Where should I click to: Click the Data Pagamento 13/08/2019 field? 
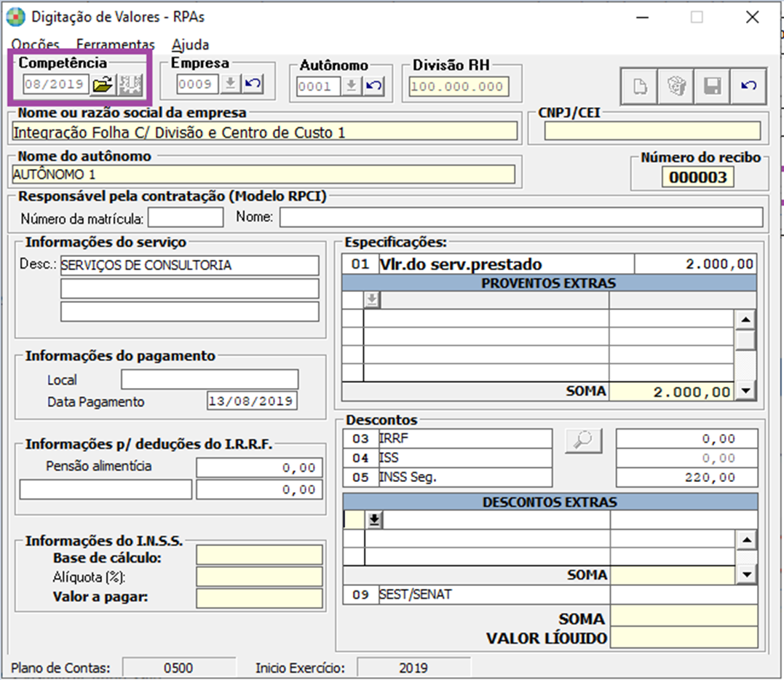(251, 400)
